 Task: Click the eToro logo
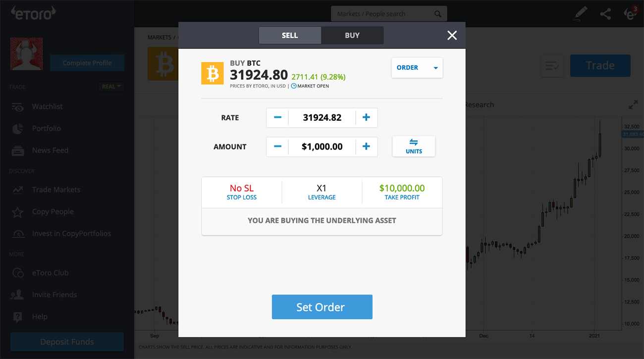(x=33, y=13)
